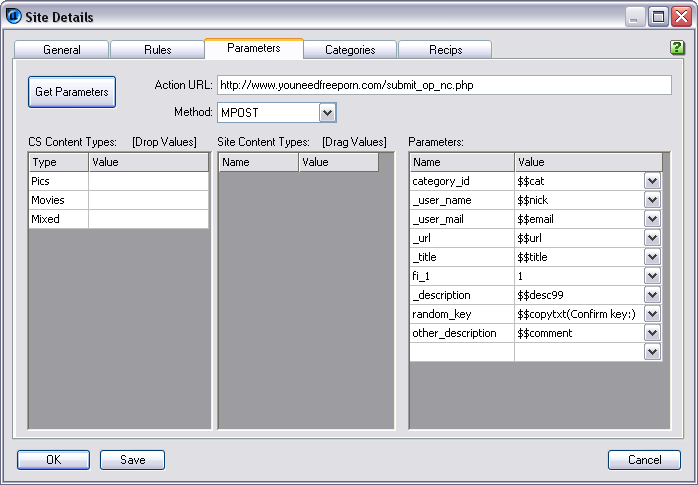This screenshot has height=485, width=698.
Task: Go to the Categories tab
Action: pos(349,50)
